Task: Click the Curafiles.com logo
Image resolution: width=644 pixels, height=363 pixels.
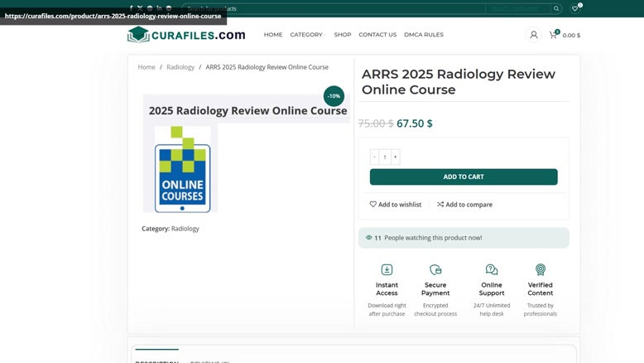Action: pos(186,35)
